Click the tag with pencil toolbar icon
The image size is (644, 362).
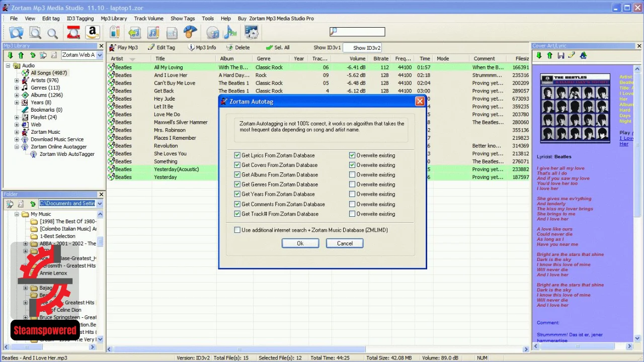[115, 33]
